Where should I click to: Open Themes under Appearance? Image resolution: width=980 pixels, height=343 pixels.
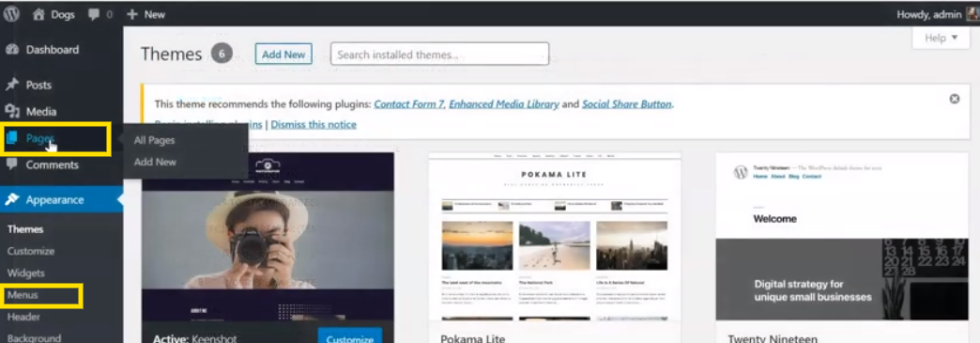click(25, 229)
